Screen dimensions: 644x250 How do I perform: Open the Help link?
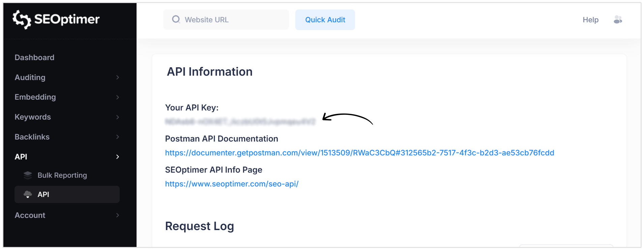pyautogui.click(x=590, y=20)
